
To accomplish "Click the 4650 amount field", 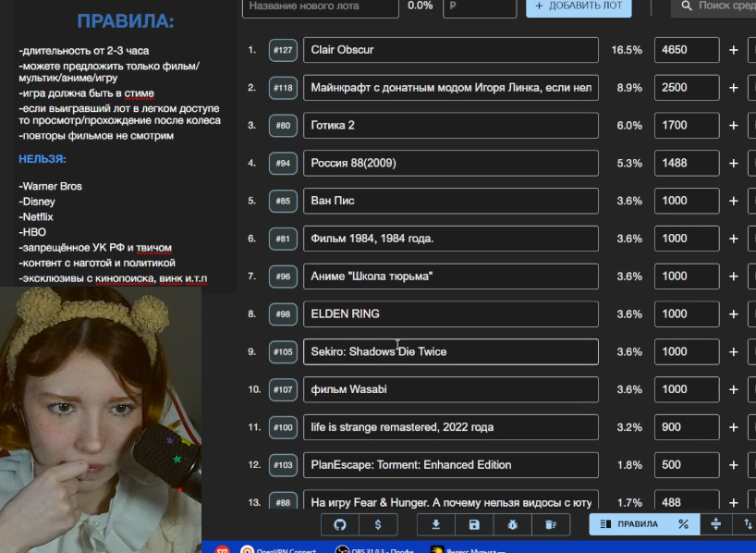I will click(687, 50).
